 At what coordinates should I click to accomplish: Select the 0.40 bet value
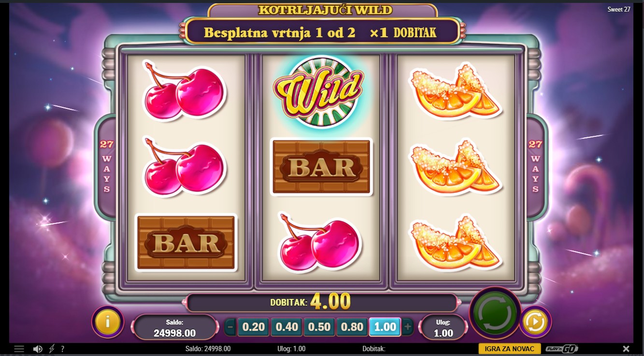286,327
